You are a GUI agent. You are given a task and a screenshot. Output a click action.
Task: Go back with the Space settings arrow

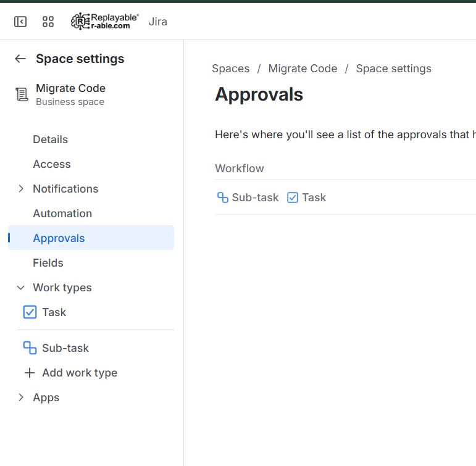click(20, 59)
